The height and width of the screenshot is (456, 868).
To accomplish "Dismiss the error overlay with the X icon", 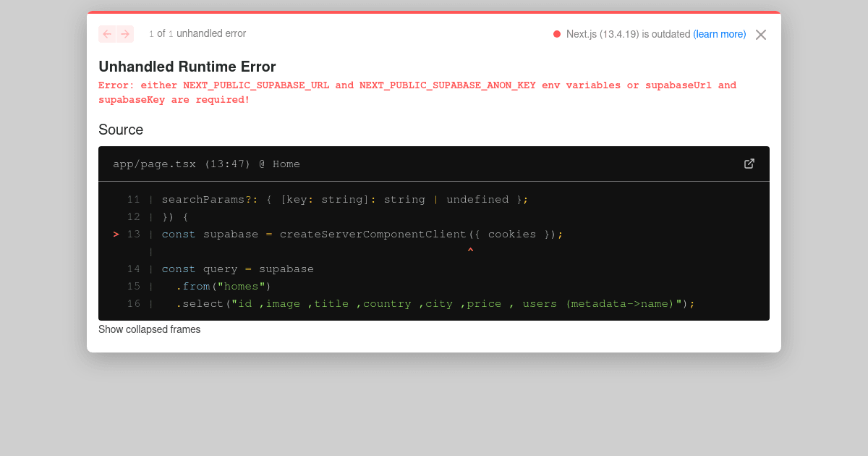I will tap(760, 34).
